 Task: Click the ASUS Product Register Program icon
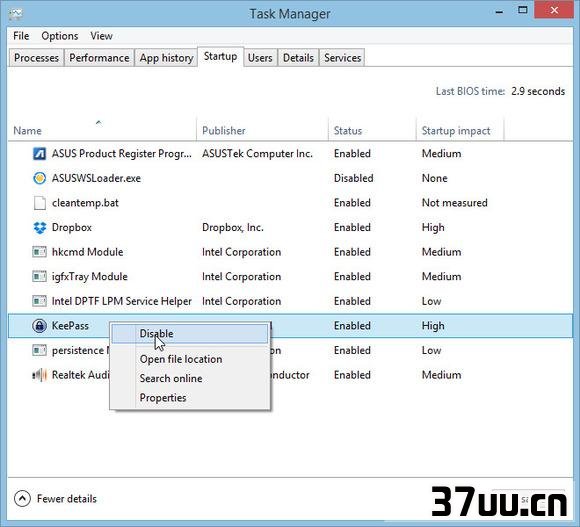pyautogui.click(x=40, y=153)
